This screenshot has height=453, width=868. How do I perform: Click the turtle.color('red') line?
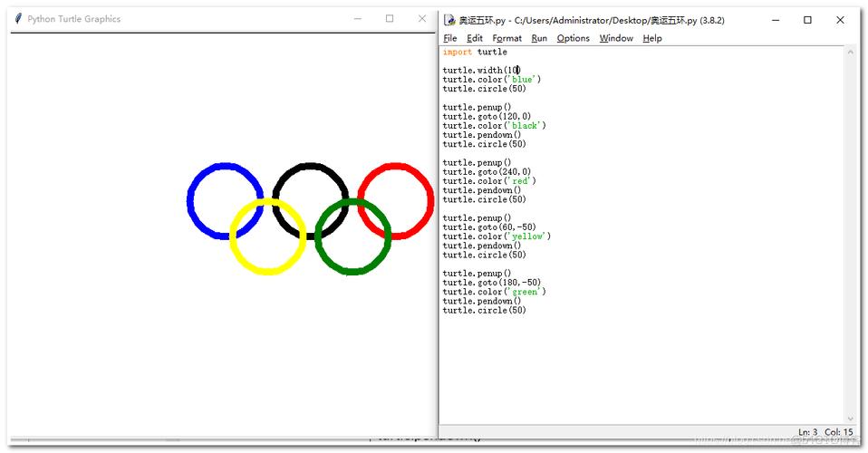(x=489, y=181)
